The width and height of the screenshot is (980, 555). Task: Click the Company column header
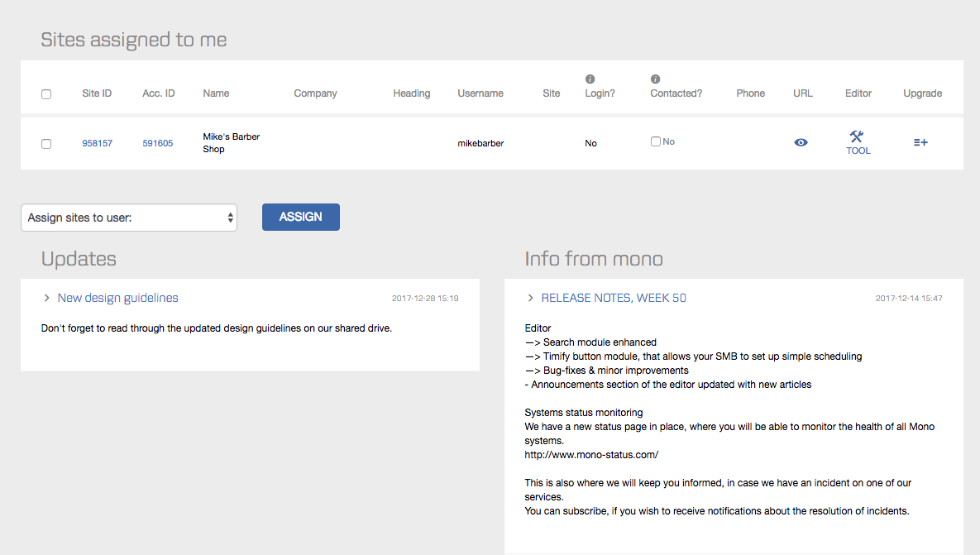315,93
